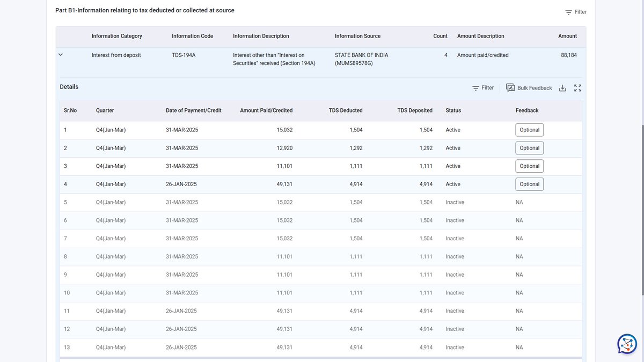The image size is (644, 362).
Task: Click the TDS Deposited column header
Action: click(x=415, y=110)
